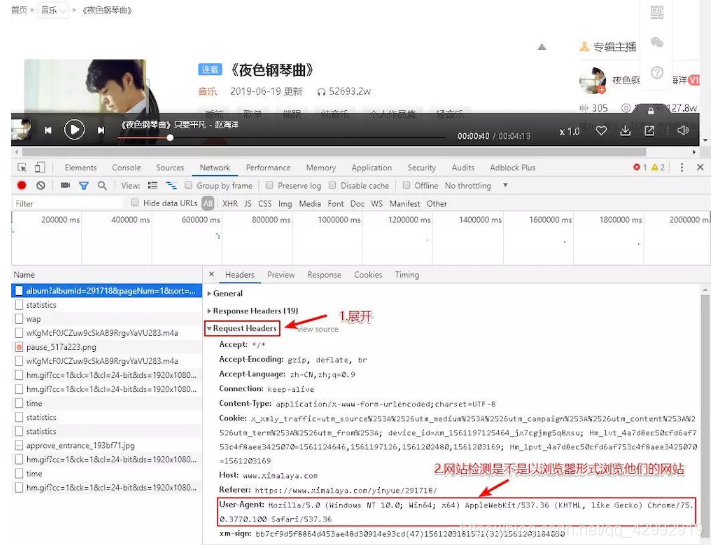Image resolution: width=713 pixels, height=548 pixels.
Task: Open the Timing tab of the request
Action: tap(407, 275)
